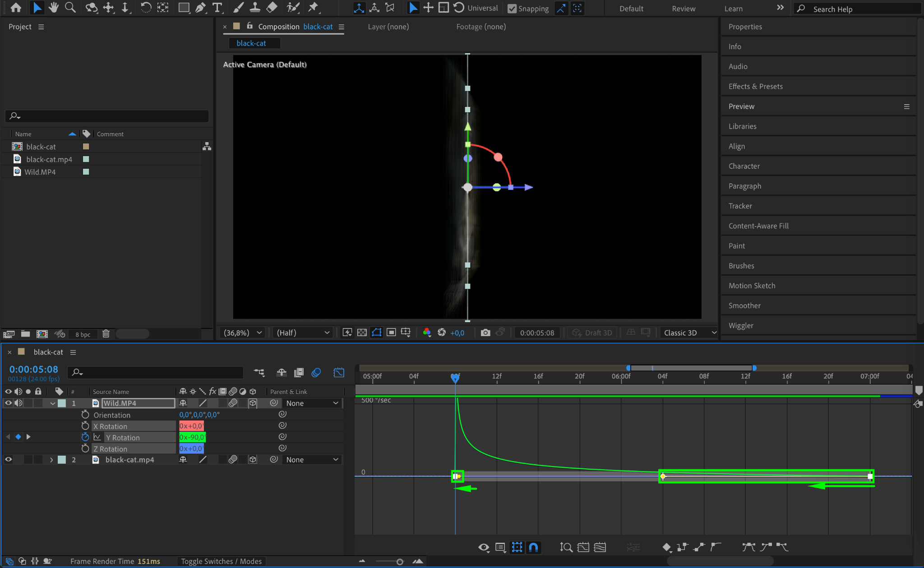The width and height of the screenshot is (924, 568).
Task: Click Toggle Switches / Modes button
Action: coord(221,561)
